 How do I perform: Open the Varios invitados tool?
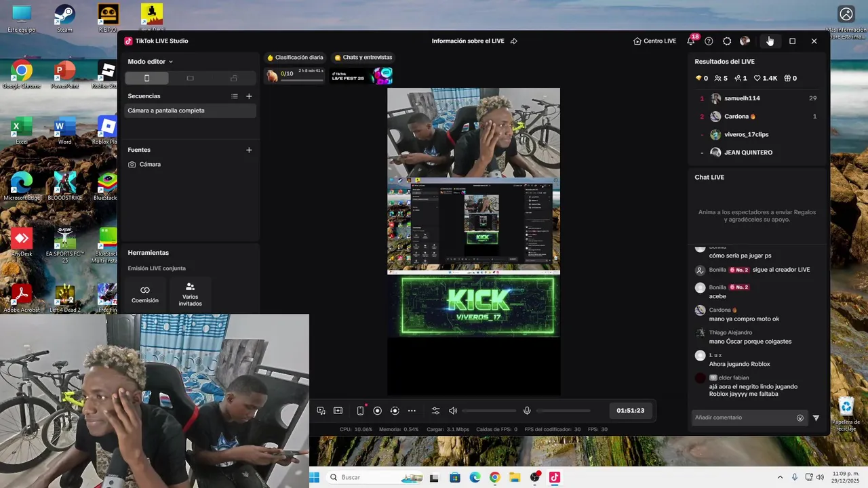[190, 295]
